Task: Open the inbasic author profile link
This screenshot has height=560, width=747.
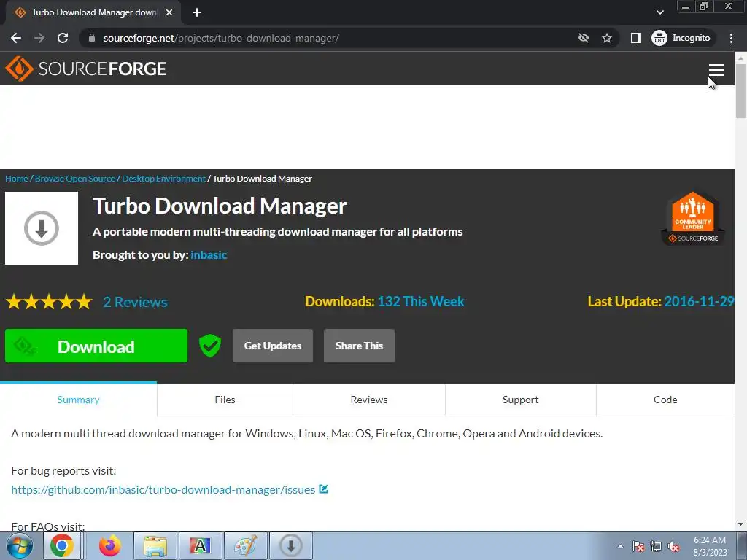Action: pyautogui.click(x=209, y=254)
